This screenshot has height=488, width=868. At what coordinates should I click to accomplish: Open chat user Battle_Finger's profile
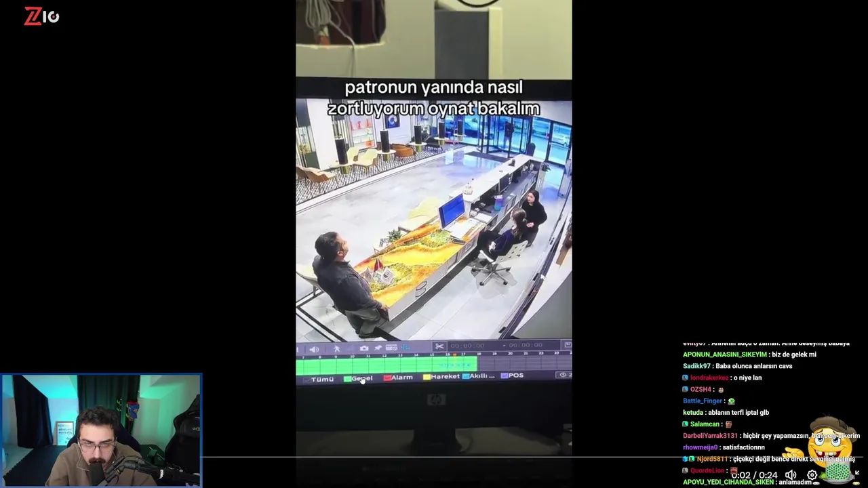(x=703, y=401)
